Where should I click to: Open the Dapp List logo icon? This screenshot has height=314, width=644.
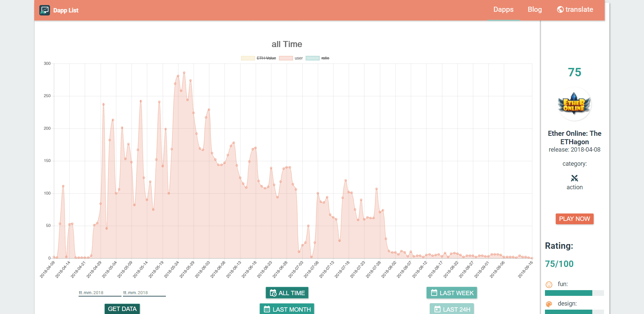[x=45, y=10]
